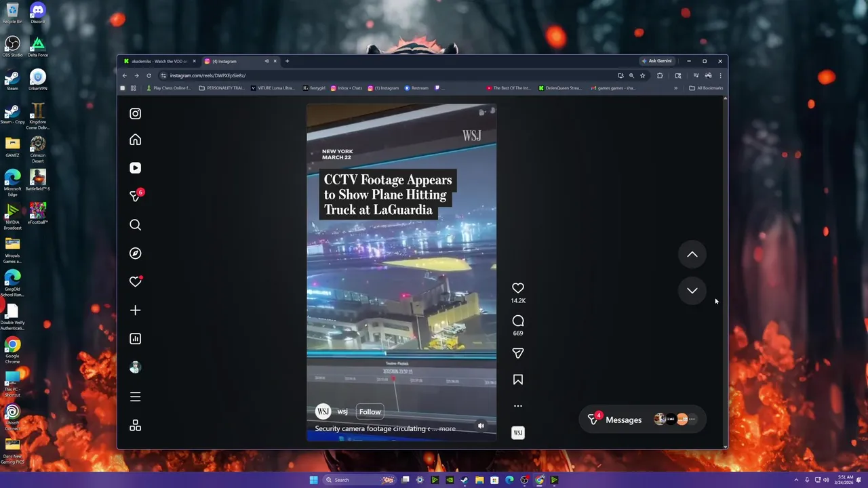This screenshot has width=868, height=488.
Task: Reload the Instagram page
Action: pyautogui.click(x=149, y=75)
